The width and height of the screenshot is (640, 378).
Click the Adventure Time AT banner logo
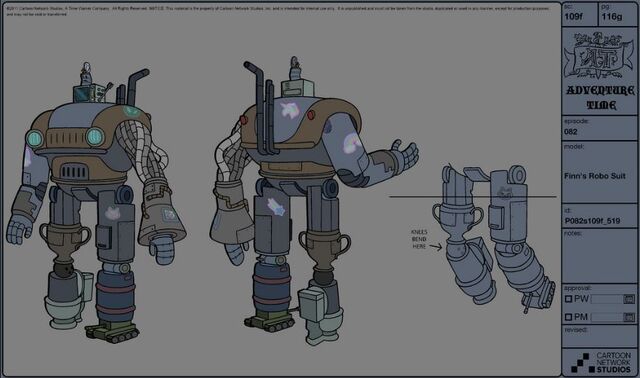tap(598, 56)
